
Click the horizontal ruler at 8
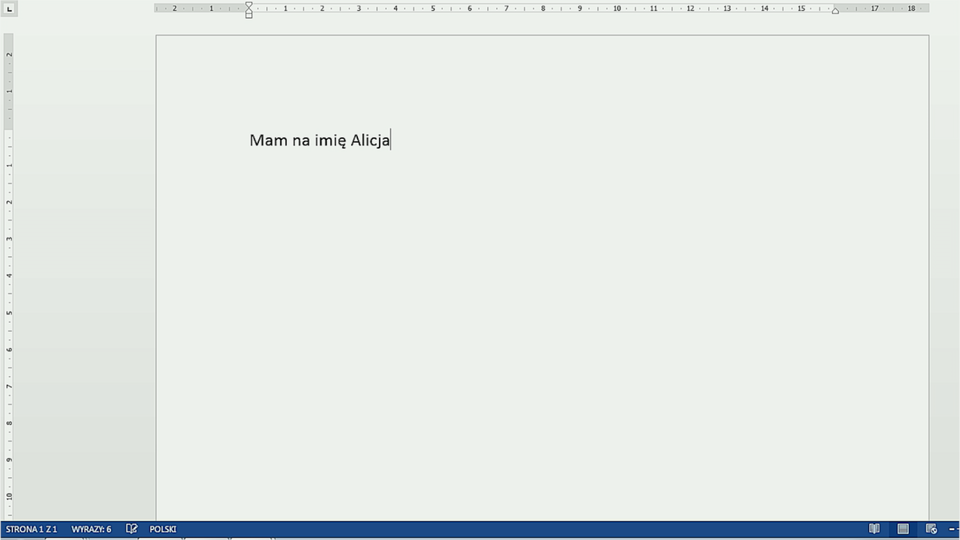[543, 9]
